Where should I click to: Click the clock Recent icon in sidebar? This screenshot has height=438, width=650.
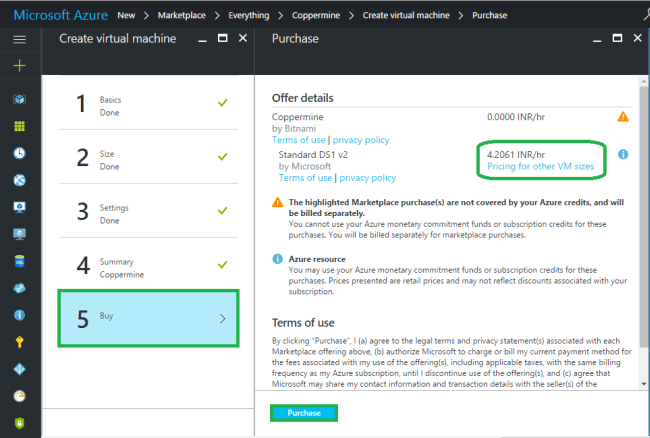[20, 154]
